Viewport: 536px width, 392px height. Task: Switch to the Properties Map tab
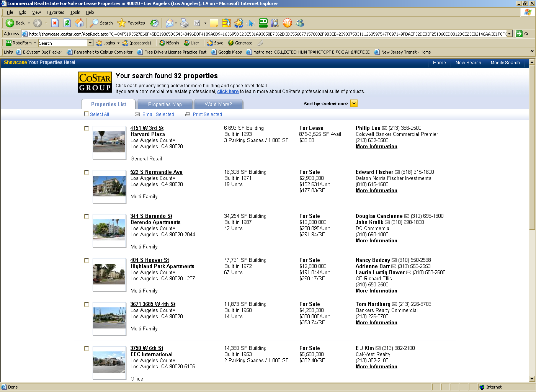(165, 104)
